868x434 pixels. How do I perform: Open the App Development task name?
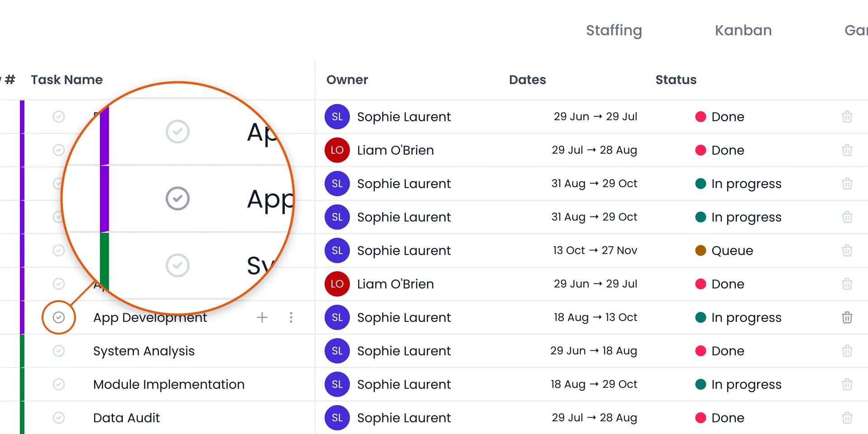150,317
